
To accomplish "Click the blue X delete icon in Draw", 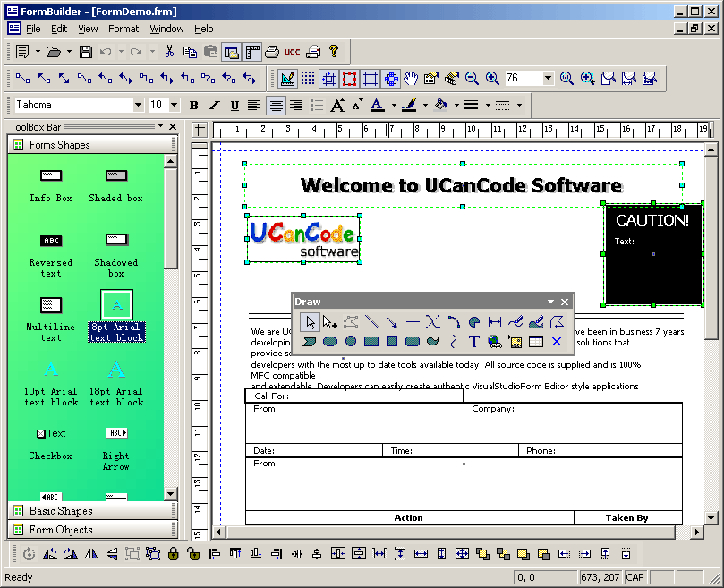I will pos(557,342).
